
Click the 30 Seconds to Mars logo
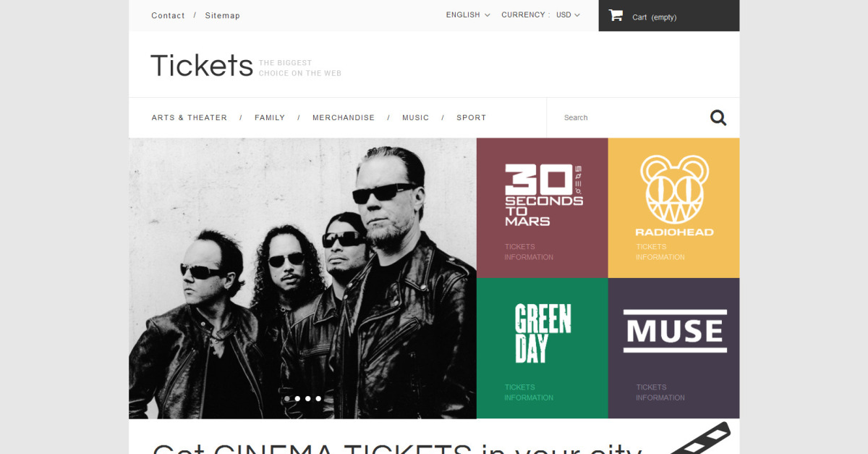pyautogui.click(x=544, y=196)
